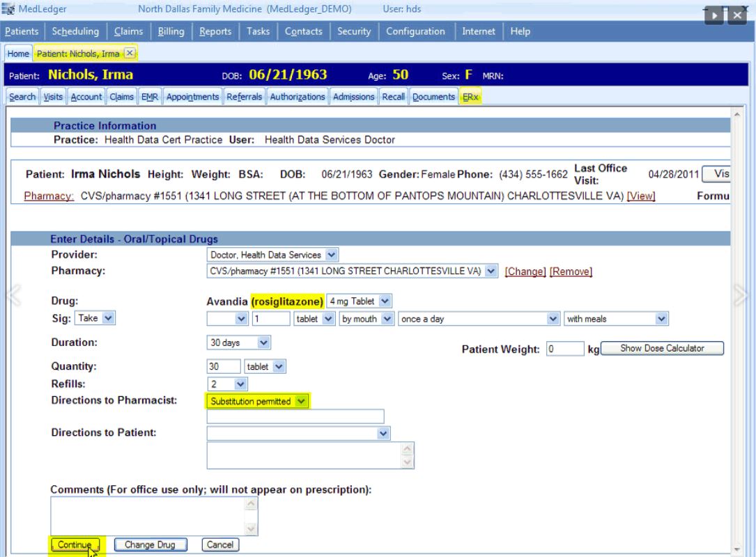The height and width of the screenshot is (557, 756).
Task: Open the Scheduling menu
Action: 75,31
